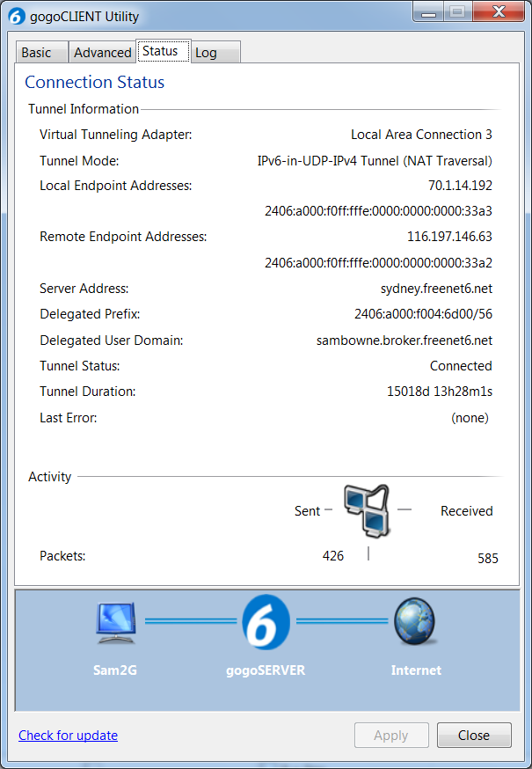Click the Connection Status heading

click(95, 83)
